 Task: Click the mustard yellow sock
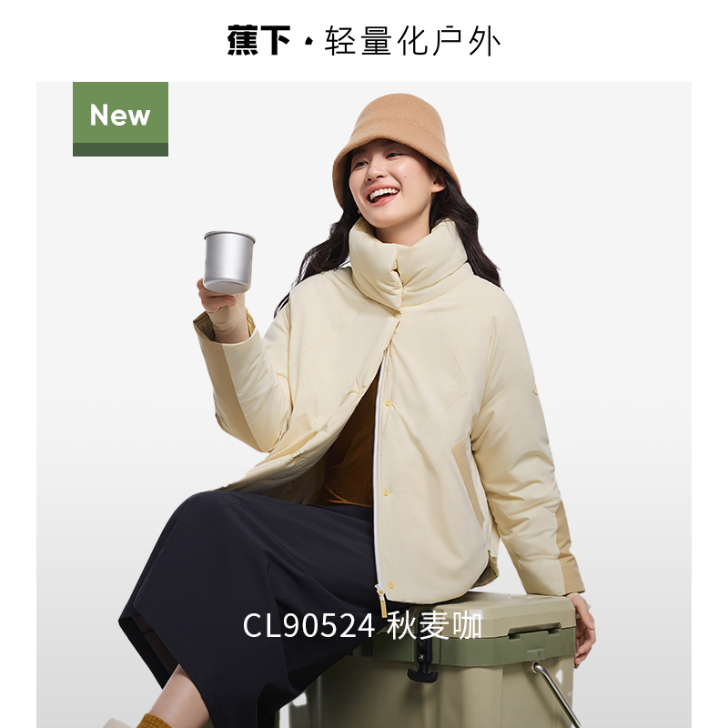pos(157,721)
